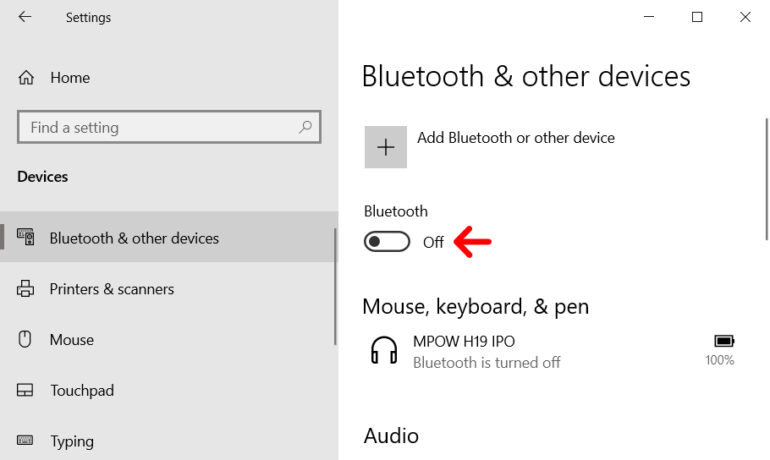Image resolution: width=770 pixels, height=460 pixels.
Task: Click the MPOW H19 IPO headphones icon
Action: pyautogui.click(x=384, y=350)
